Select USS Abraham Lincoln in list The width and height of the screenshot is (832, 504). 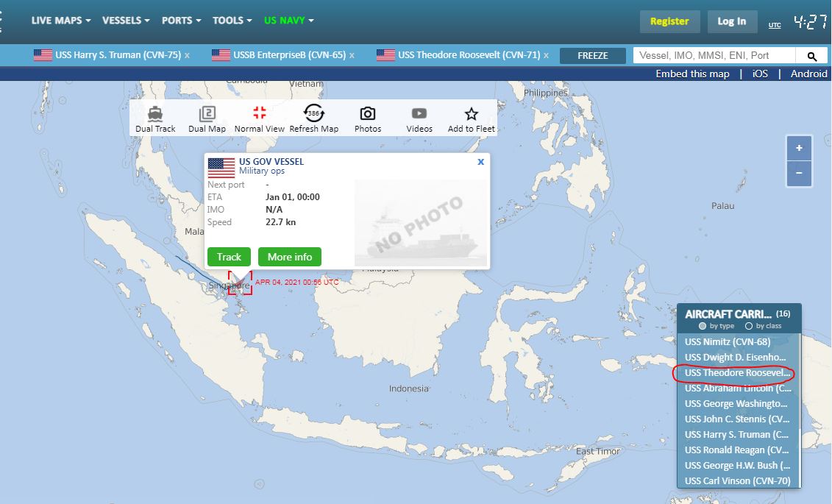coord(739,388)
